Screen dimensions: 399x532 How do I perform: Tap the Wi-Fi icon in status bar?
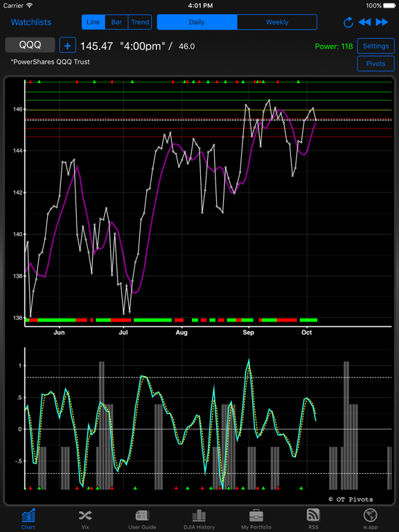click(30, 6)
